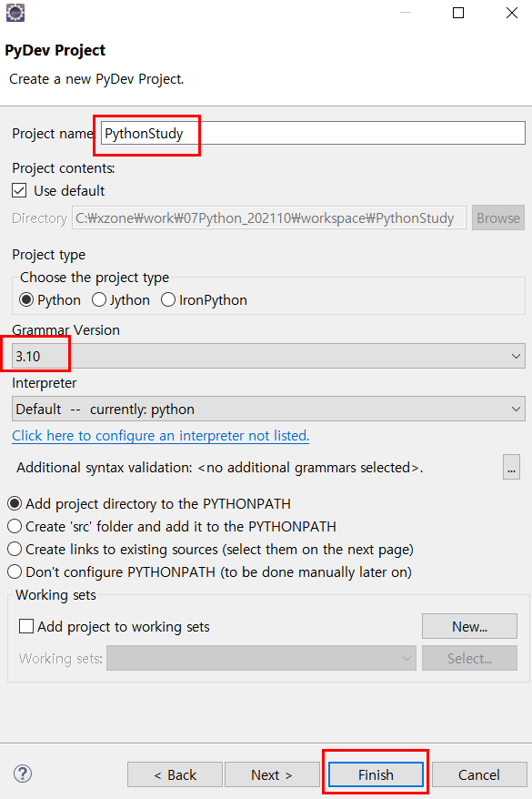Click the Finish button
Viewport: 532px width, 799px height.
pyautogui.click(x=376, y=774)
